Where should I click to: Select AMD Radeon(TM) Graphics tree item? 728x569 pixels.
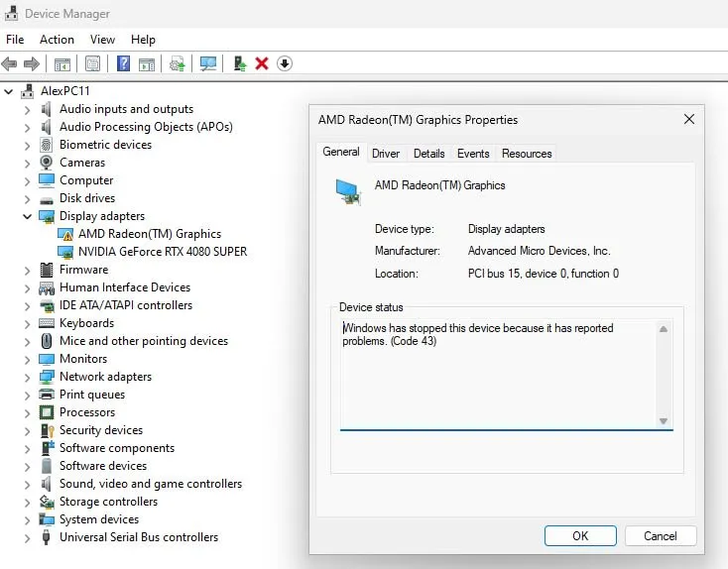tap(150, 234)
